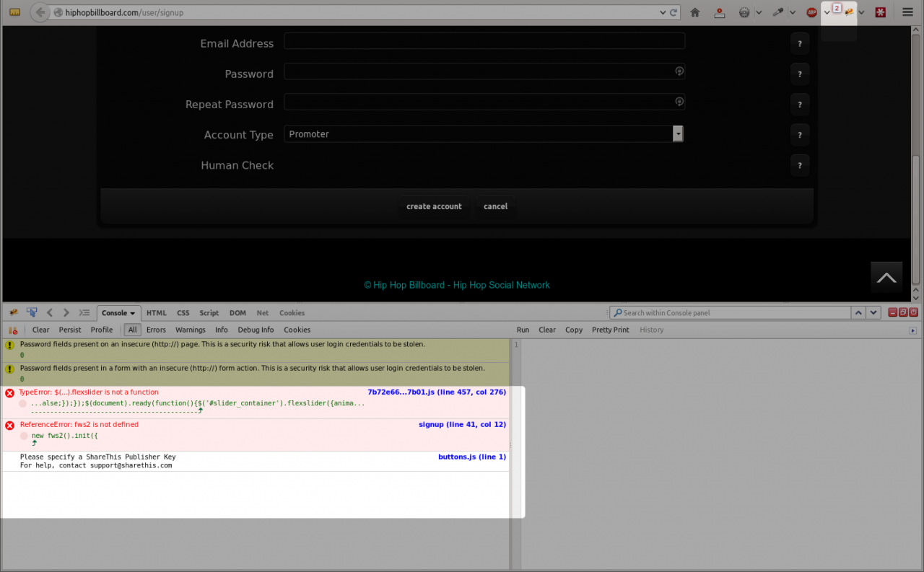Click the eyedropper color picker icon
This screenshot has width=924, height=572.
coord(777,12)
